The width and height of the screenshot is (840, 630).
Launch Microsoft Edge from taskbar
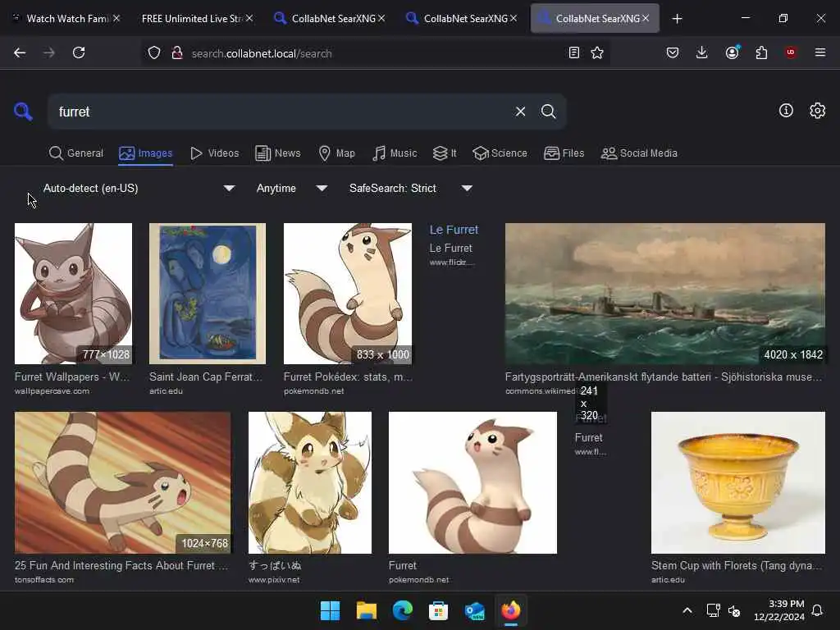pyautogui.click(x=402, y=610)
